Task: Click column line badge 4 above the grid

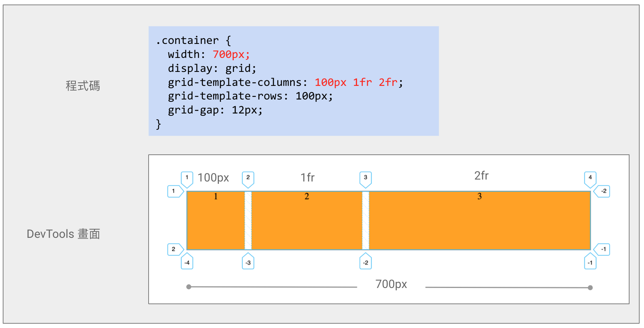Action: click(x=590, y=178)
